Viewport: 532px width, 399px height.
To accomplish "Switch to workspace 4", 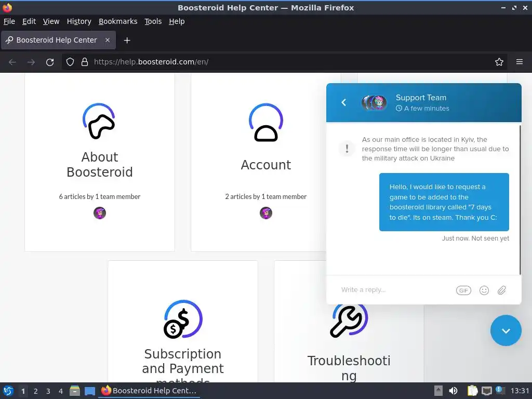I will [x=61, y=391].
